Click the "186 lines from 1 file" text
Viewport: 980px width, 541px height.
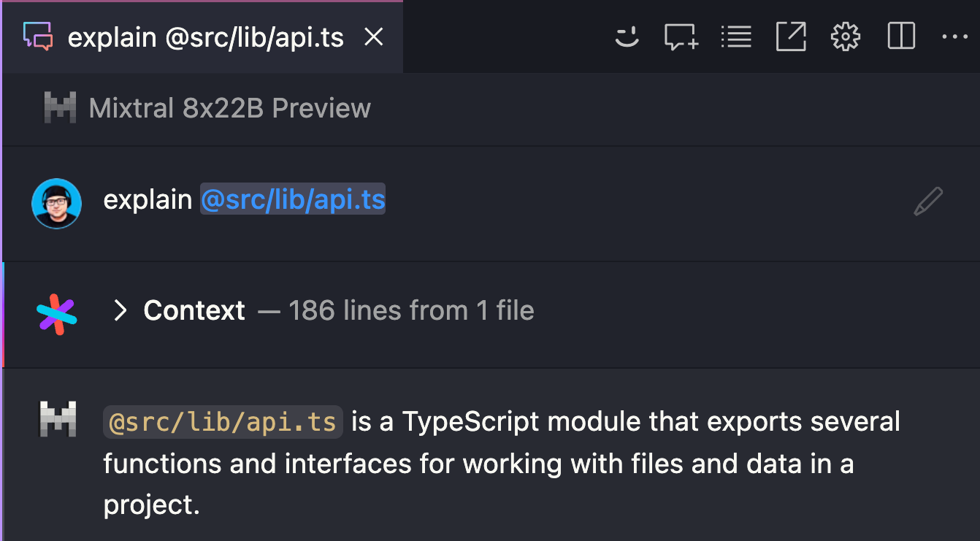click(x=411, y=311)
